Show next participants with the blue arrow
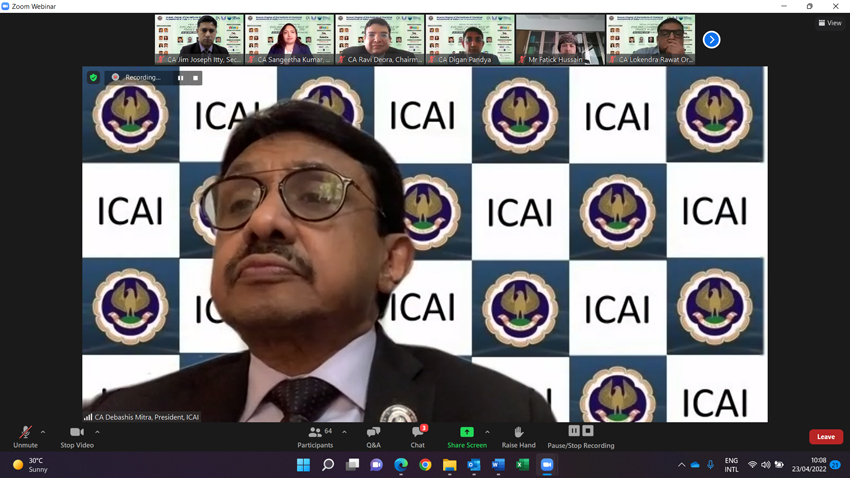Screen dimensions: 850x478 tap(711, 40)
